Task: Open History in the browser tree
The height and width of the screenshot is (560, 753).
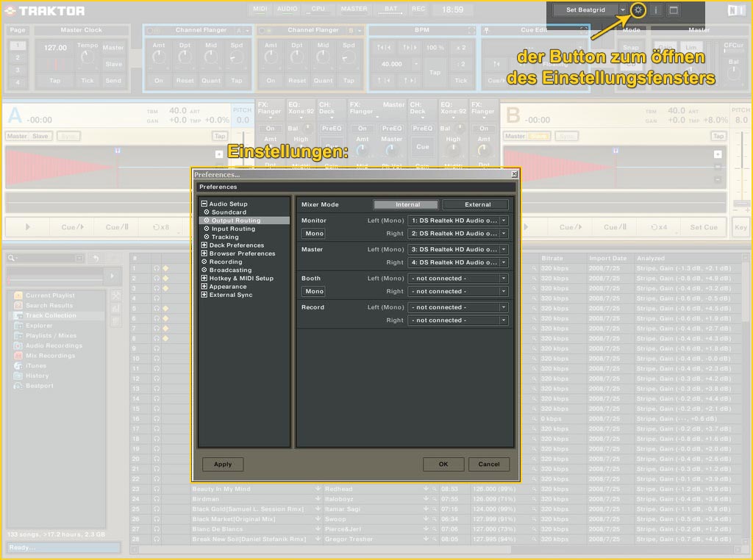Action: coord(37,376)
